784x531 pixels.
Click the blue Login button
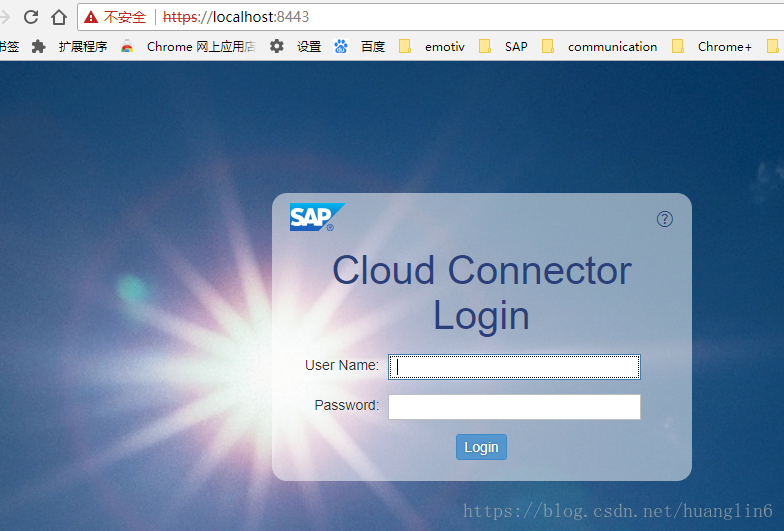pos(481,447)
